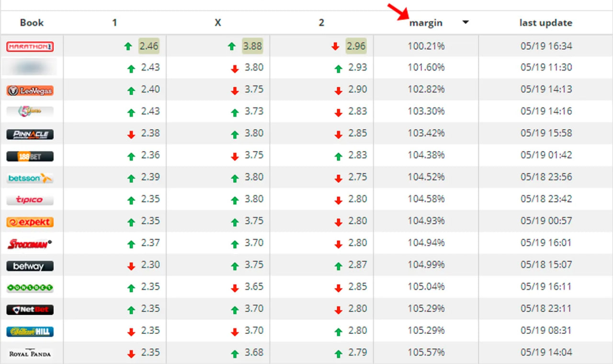The height and width of the screenshot is (364, 613).
Task: Click the Book column header
Action: 32,22
